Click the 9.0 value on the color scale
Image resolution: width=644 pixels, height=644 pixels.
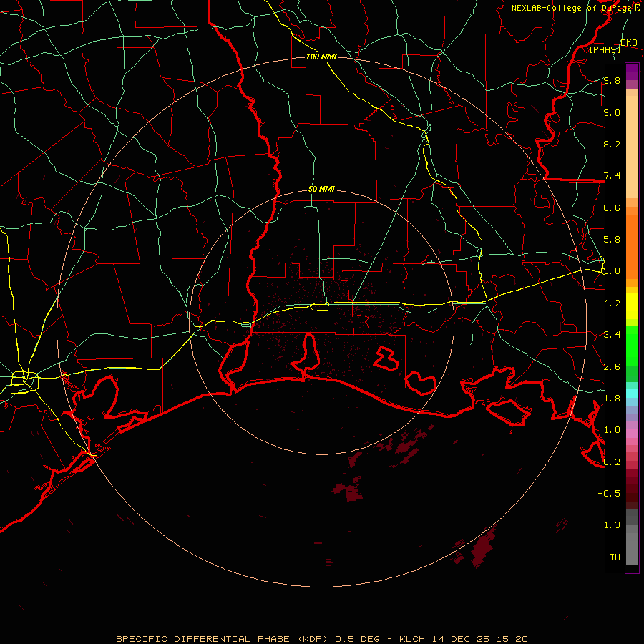pos(612,112)
